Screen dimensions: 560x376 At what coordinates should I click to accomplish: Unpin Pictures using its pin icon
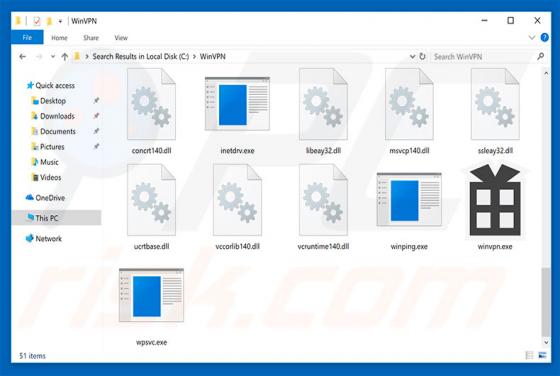pyautogui.click(x=96, y=146)
